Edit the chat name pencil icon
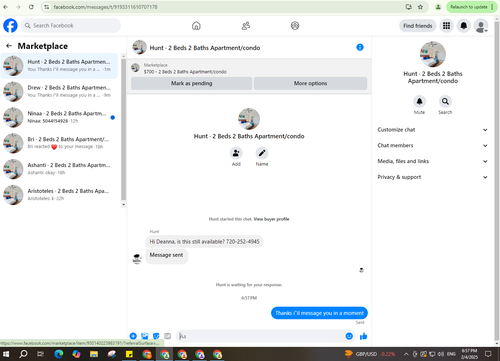500x361 pixels. (x=262, y=153)
